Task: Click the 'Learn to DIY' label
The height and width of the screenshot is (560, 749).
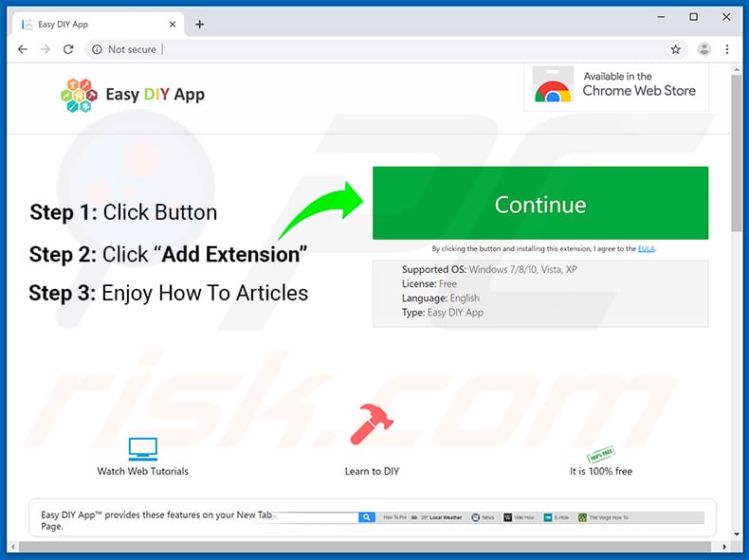Action: pos(372,471)
